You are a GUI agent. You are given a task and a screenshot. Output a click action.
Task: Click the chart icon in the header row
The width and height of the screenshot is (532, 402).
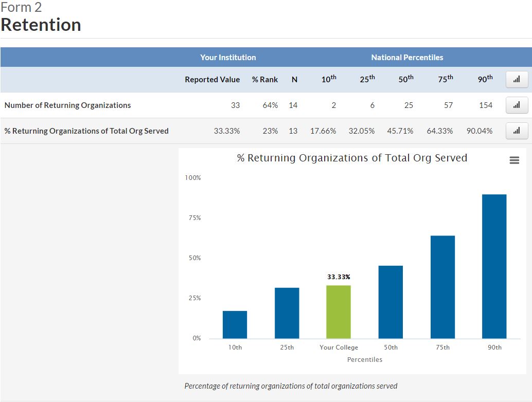(517, 80)
